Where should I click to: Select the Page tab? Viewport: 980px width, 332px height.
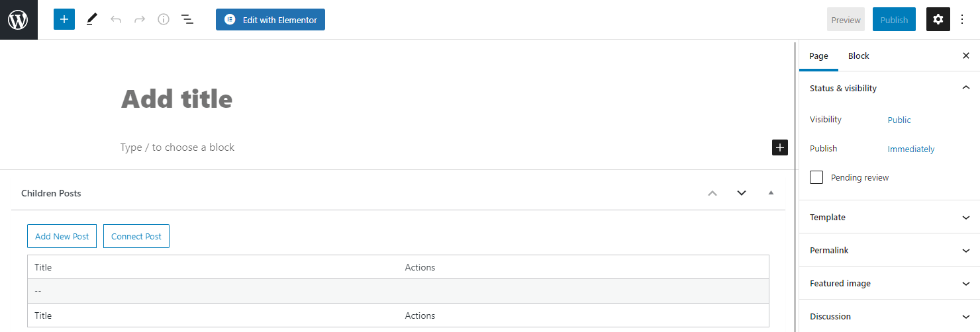(818, 56)
